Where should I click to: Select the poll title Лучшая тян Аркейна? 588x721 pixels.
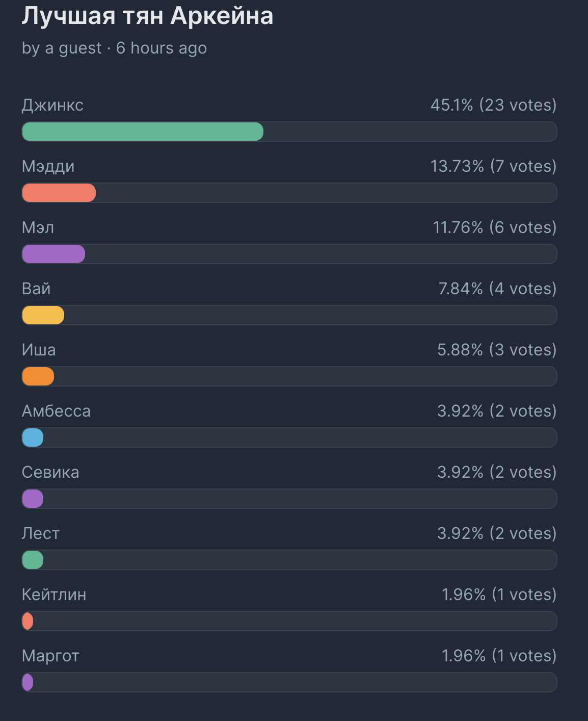click(x=147, y=16)
